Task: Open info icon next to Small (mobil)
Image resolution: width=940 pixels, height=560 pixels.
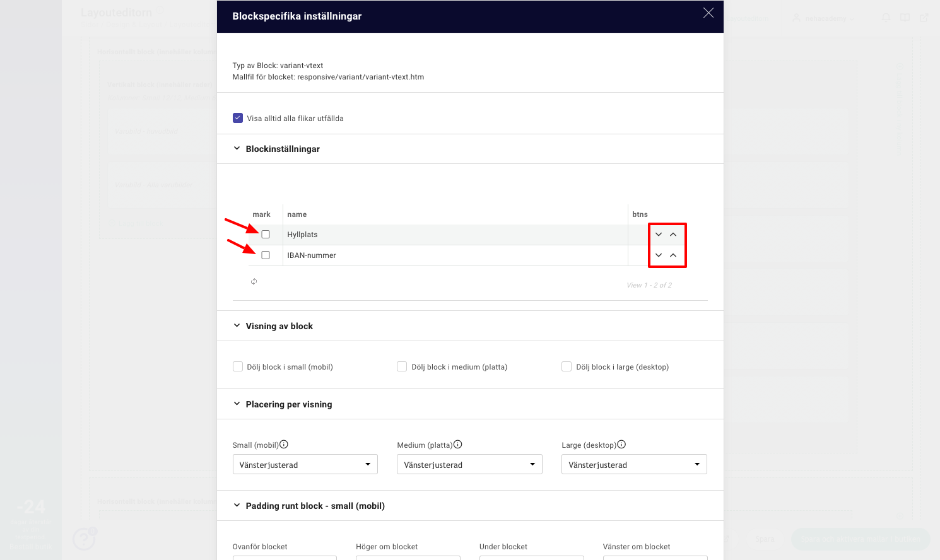Action: point(284,445)
